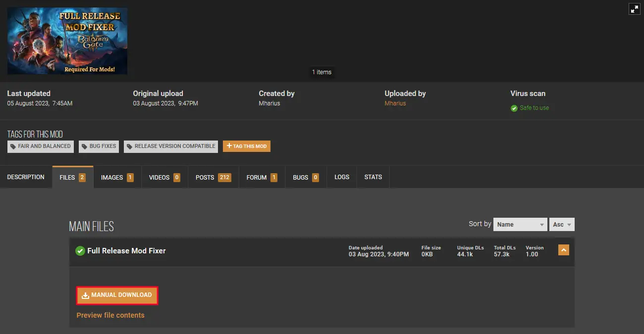Image resolution: width=644 pixels, height=334 pixels.
Task: Click the Full Release Mod Fixer thumbnail
Action: click(67, 41)
